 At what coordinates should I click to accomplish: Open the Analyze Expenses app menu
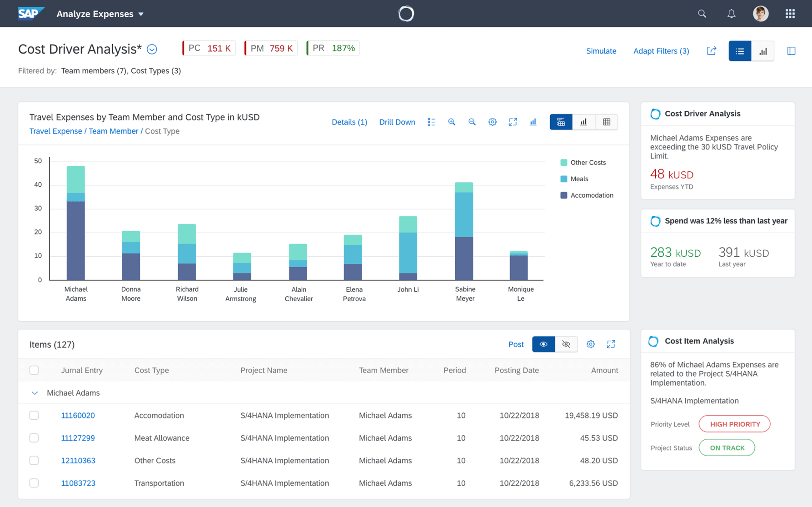100,14
